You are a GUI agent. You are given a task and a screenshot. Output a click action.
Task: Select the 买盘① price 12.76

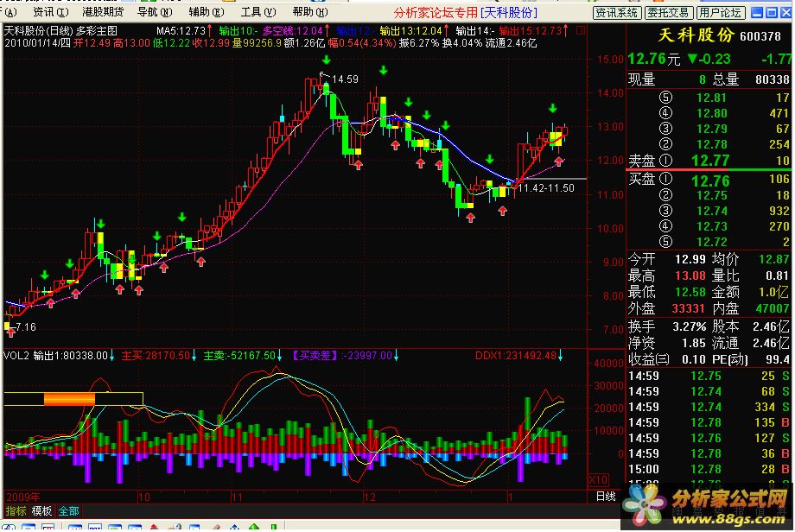click(x=710, y=180)
